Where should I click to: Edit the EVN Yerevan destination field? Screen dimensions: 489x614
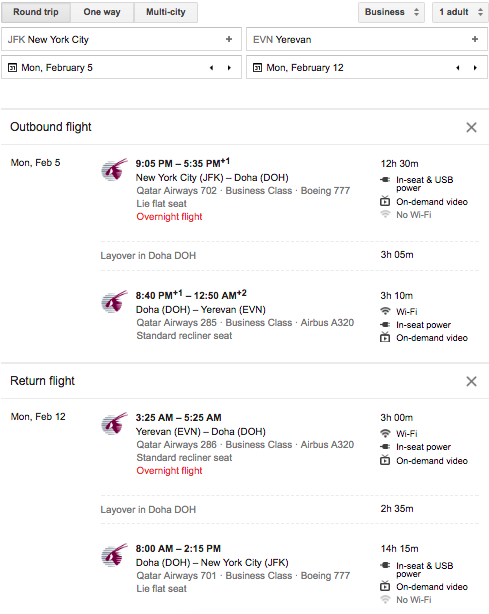[367, 39]
